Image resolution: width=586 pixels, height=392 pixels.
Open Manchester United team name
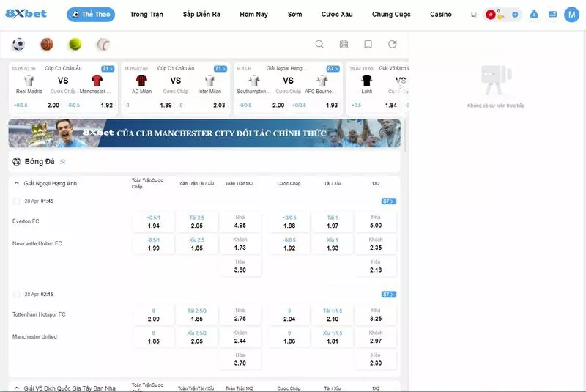click(34, 337)
